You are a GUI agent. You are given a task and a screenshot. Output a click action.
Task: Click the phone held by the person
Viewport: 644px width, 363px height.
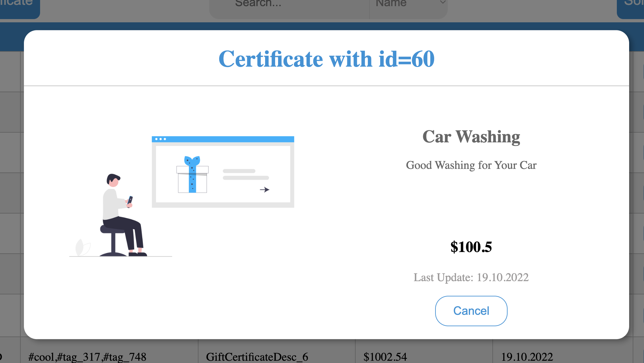point(130,200)
